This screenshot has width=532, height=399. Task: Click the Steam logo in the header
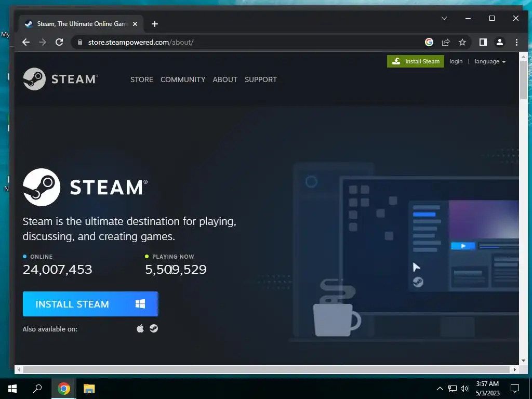tap(60, 79)
